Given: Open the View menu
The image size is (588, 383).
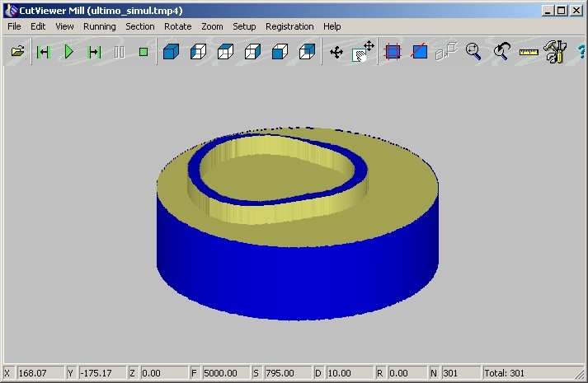Looking at the screenshot, I should 64,26.
